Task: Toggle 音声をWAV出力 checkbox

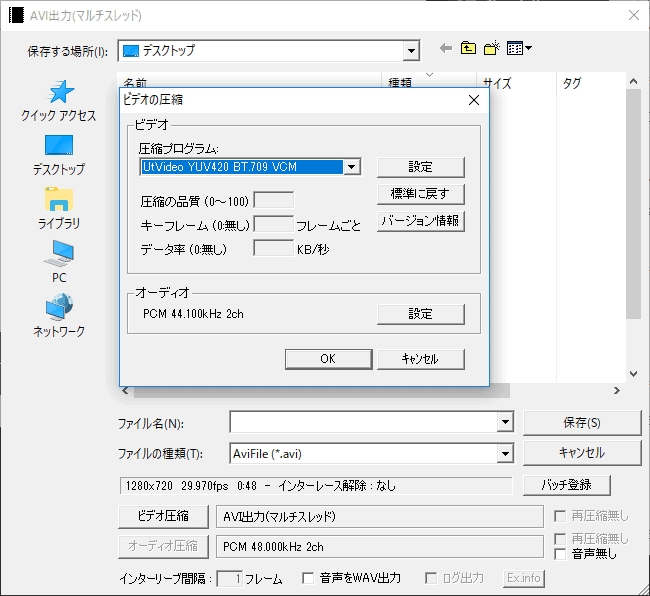Action: pos(308,578)
